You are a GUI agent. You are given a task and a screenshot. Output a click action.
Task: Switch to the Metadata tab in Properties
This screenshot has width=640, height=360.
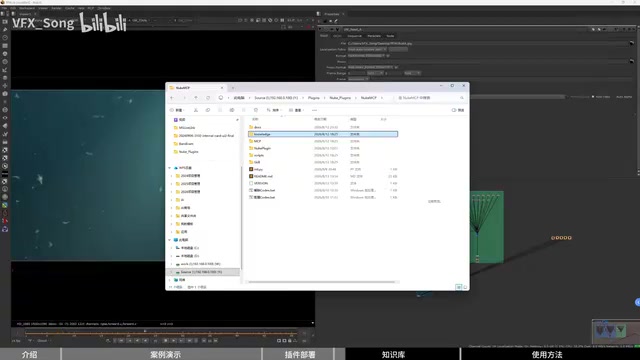click(x=374, y=36)
